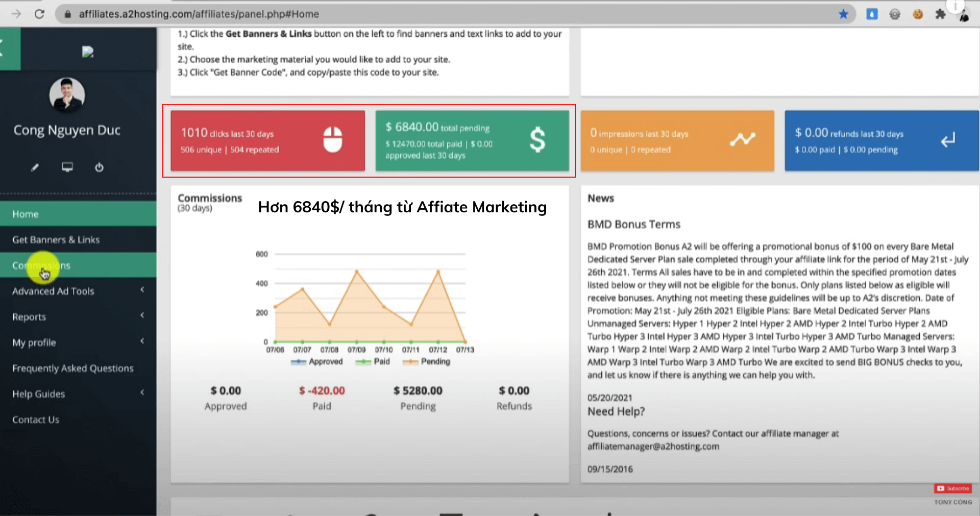Open the Home menu item
980x516 pixels.
coord(78,214)
